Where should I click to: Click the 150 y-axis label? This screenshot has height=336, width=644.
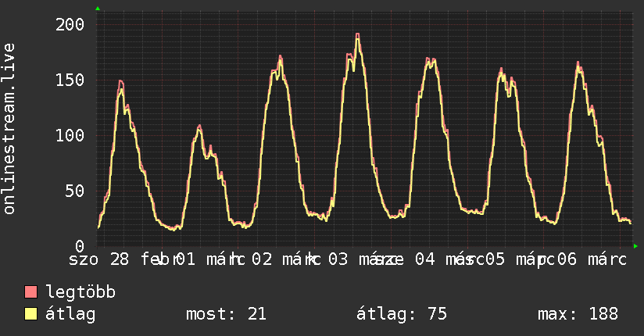tap(70, 80)
